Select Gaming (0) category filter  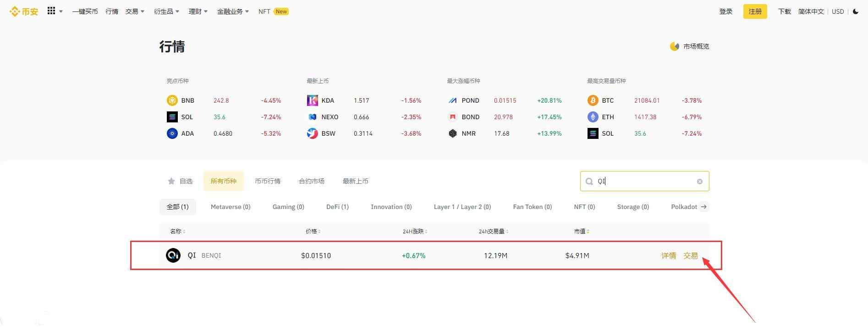288,207
